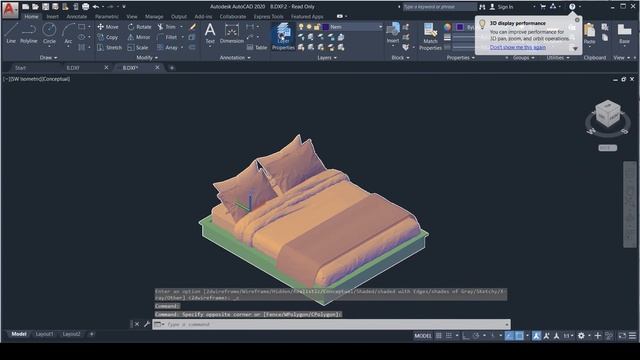Image resolution: width=640 pixels, height=360 pixels.
Task: Switch to the Start file tab
Action: click(20, 68)
